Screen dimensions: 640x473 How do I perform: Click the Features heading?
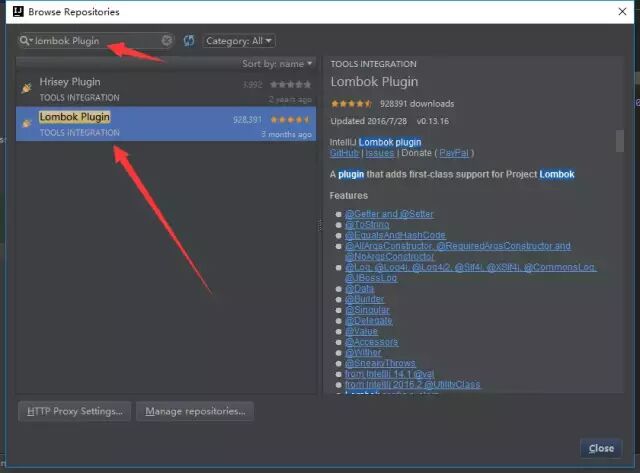pyautogui.click(x=349, y=195)
